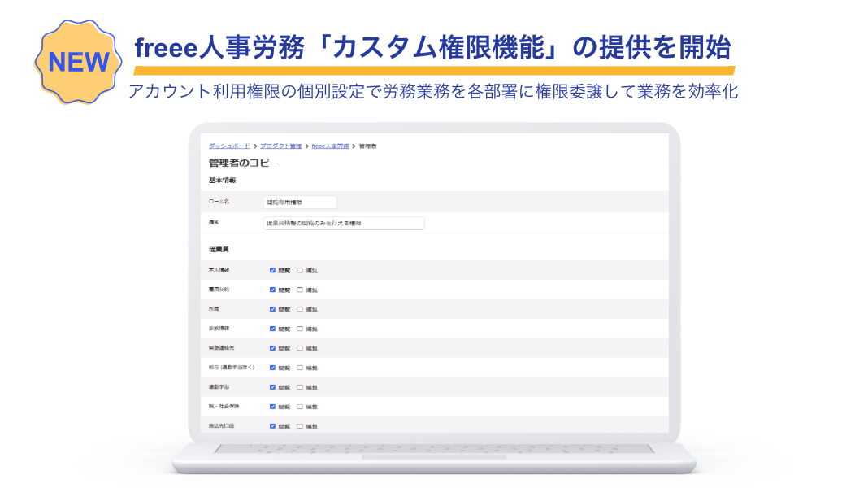Screen dimensions: 868x488
Task: Enable 編集 for 本人情報
Action: 300,270
